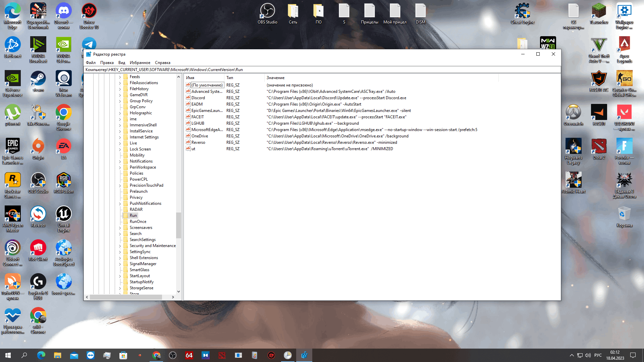Select the Discord startup value
The width and height of the screenshot is (644, 362).
click(198, 98)
